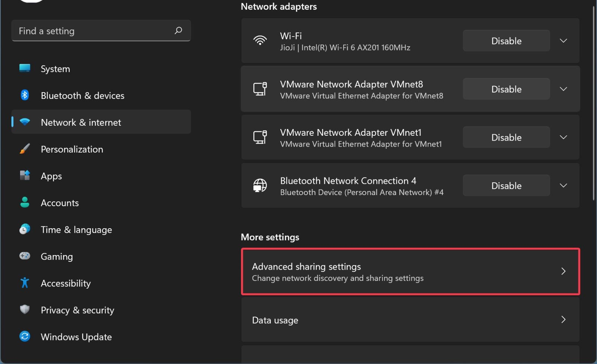
Task: Go to Gaming settings
Action: (x=101, y=257)
